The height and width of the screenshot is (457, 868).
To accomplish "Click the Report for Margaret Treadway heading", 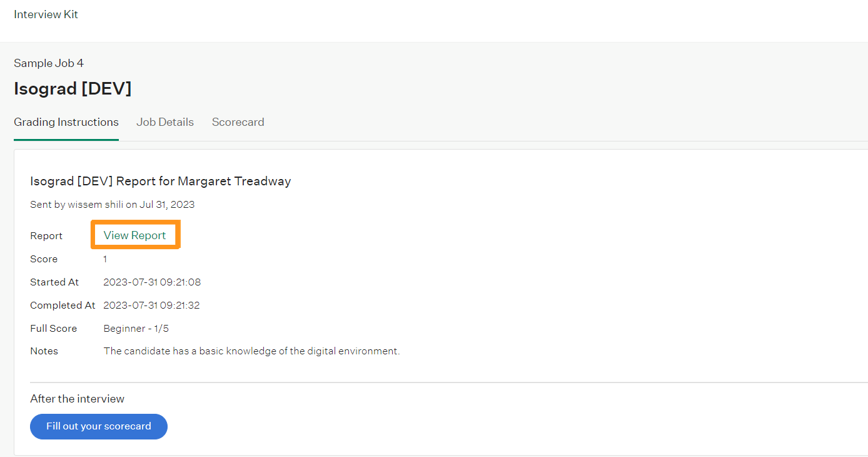I will coord(161,181).
